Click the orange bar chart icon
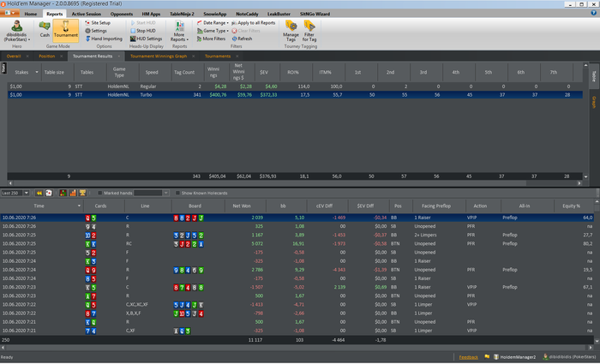600x364 pixels. click(x=73, y=193)
